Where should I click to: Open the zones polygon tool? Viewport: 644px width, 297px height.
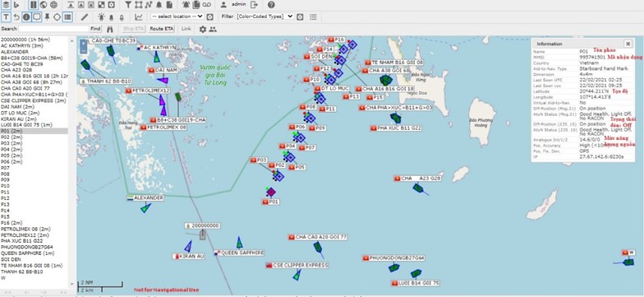tap(138, 5)
